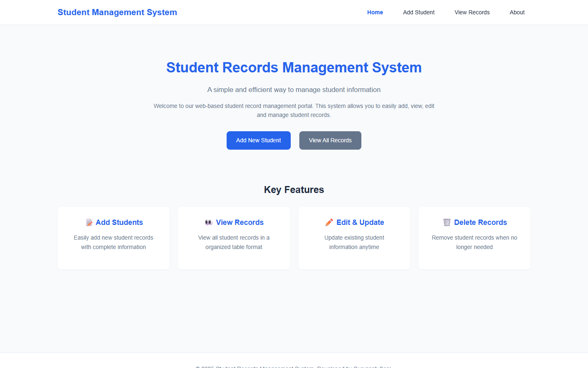Viewport: 588px width, 368px height.
Task: Click the Student Records Management System page title
Action: 294,67
